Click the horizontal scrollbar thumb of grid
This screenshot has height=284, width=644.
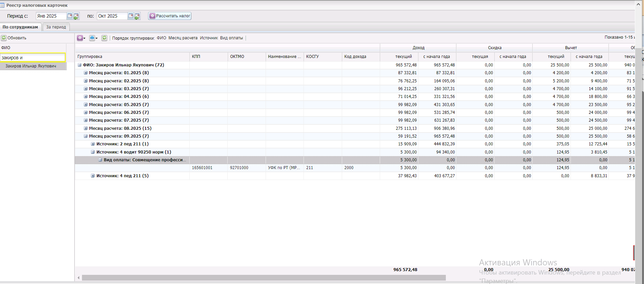(264, 278)
